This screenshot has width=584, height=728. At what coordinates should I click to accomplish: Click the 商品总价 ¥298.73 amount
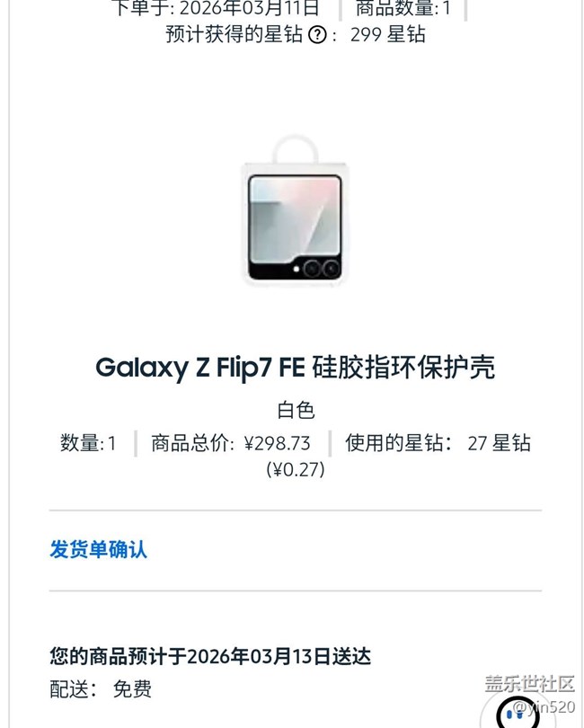pos(231,443)
